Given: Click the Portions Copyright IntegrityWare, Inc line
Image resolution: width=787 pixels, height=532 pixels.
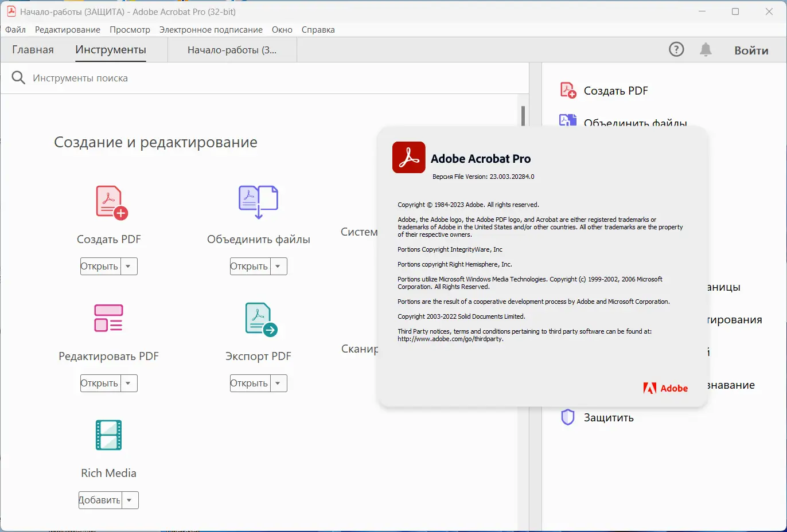Looking at the screenshot, I should [x=450, y=249].
